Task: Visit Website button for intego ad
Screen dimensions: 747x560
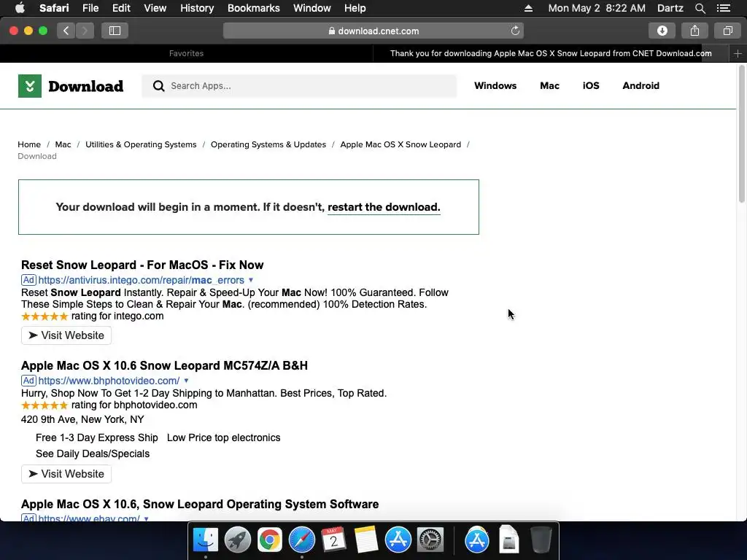Action: point(66,335)
